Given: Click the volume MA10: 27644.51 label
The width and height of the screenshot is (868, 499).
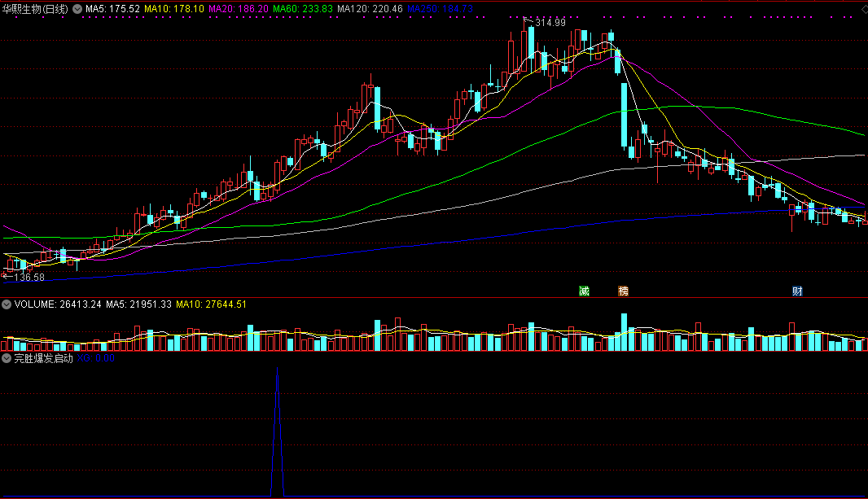Looking at the screenshot, I should pos(211,304).
